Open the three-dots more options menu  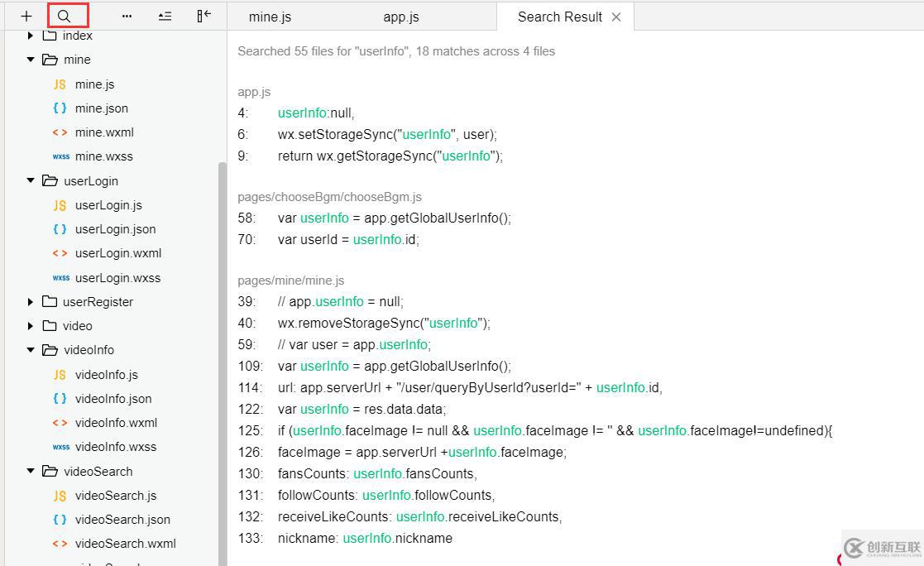(127, 17)
